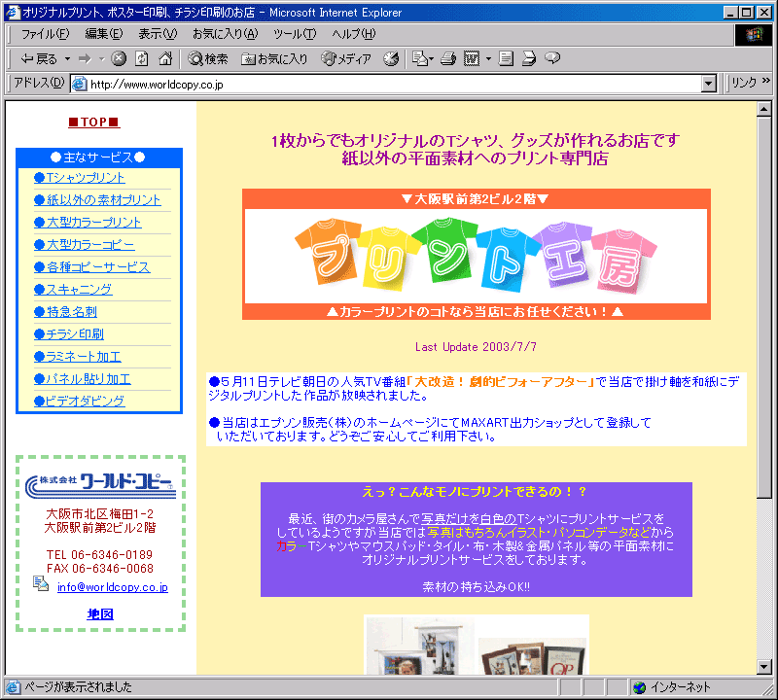Expand the Mail button dropdown arrow
Viewport: 778px width, 700px height.
(x=431, y=59)
